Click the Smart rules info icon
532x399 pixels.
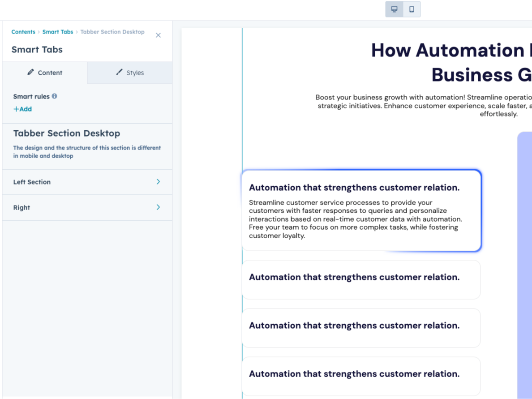click(54, 96)
